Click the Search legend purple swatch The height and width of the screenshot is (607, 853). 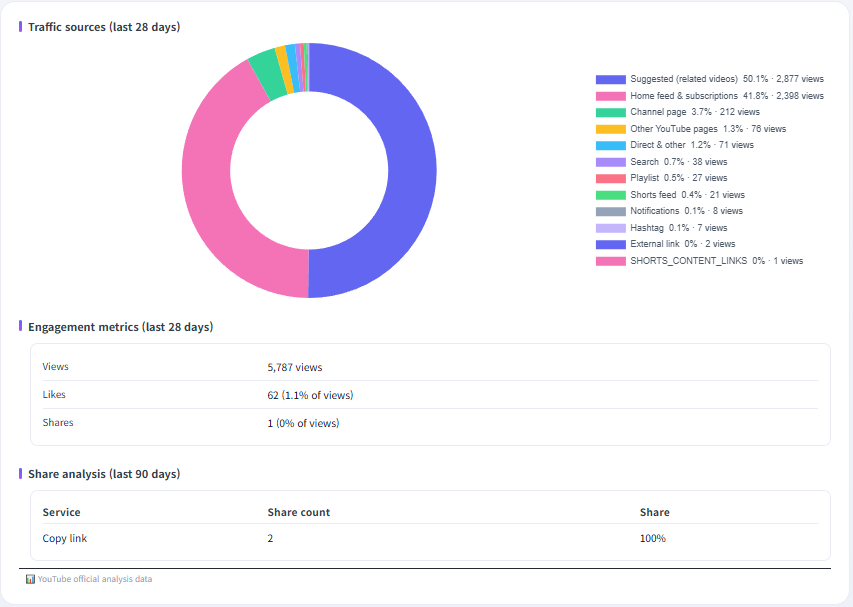(x=610, y=162)
